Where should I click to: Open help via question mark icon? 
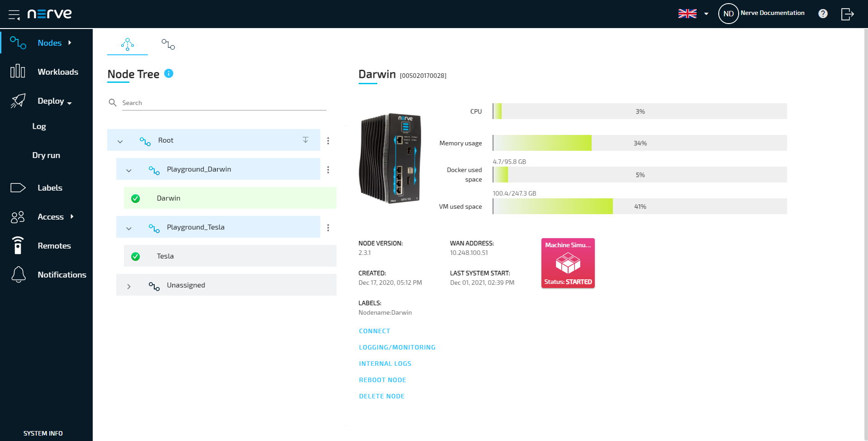[823, 14]
